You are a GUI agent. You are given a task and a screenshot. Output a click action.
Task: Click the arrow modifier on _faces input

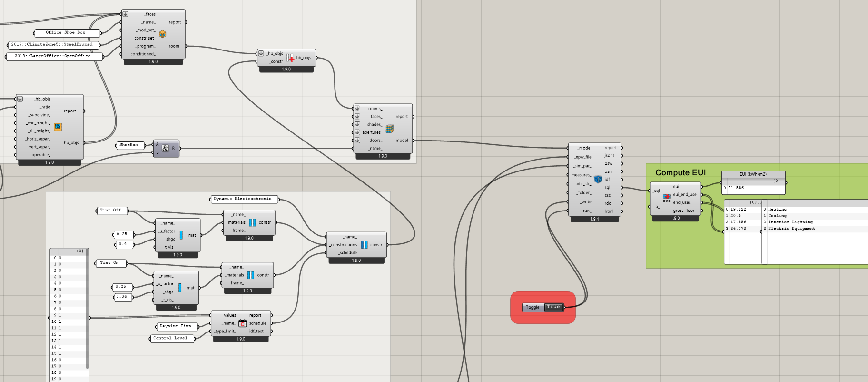pos(126,14)
